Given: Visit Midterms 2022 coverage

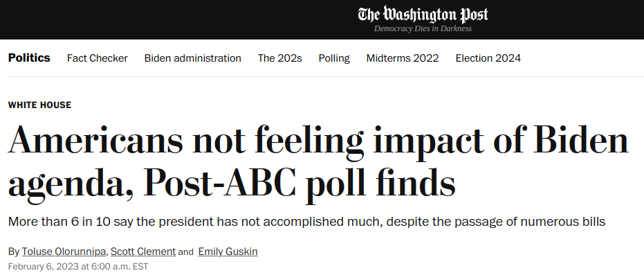Looking at the screenshot, I should 403,58.
